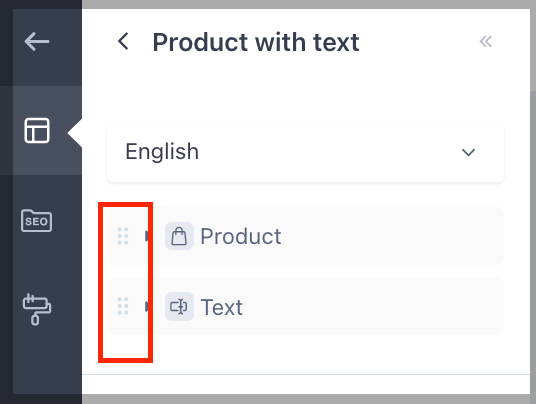The image size is (536, 404).
Task: Expand the Product block triangle
Action: pyautogui.click(x=147, y=236)
